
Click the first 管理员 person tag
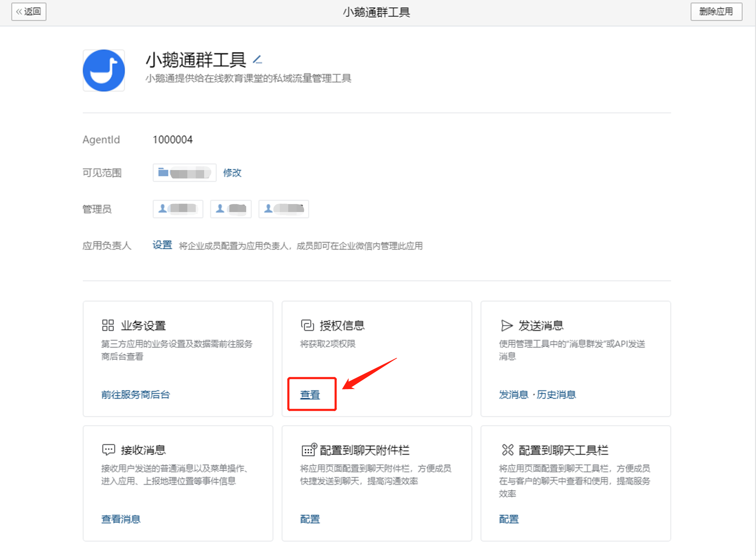[x=178, y=209]
